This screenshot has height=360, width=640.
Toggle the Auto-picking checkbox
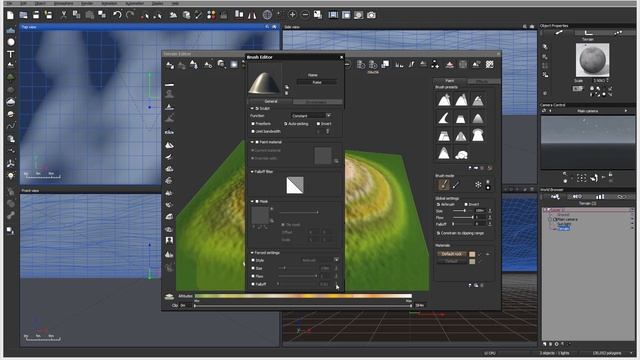(285, 124)
